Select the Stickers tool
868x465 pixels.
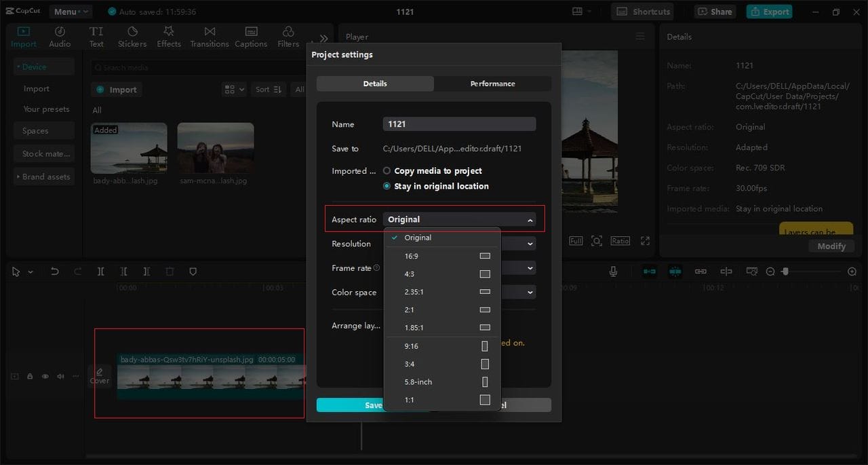click(x=132, y=35)
